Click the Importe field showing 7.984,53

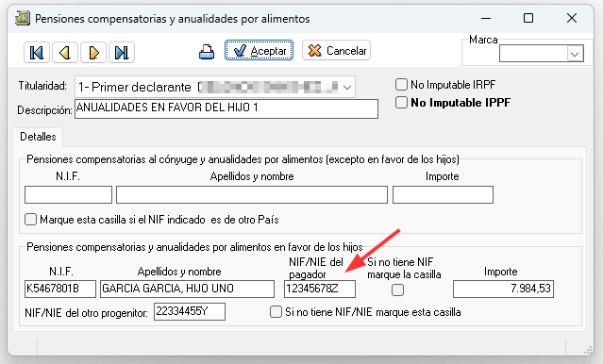(503, 290)
